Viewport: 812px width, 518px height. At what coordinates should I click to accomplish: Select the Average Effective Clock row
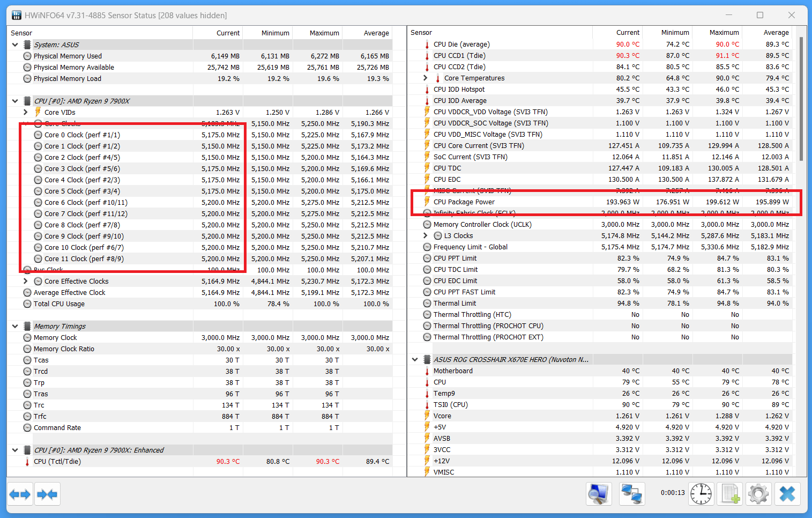pos(200,293)
